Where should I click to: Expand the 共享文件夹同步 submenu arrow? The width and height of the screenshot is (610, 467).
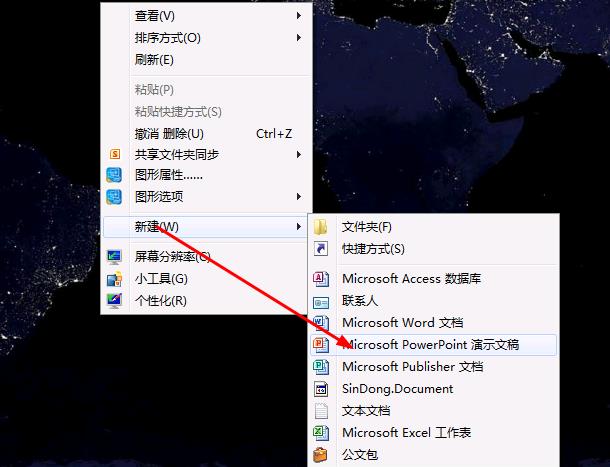(298, 155)
